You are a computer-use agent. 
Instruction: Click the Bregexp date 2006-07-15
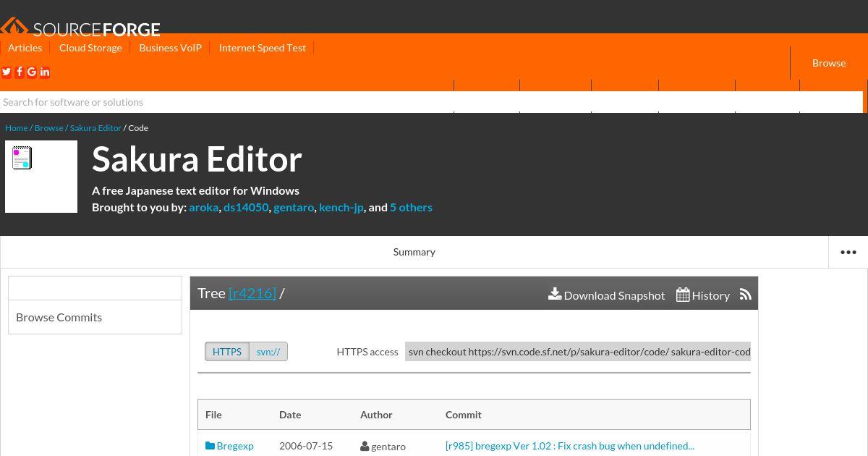click(306, 446)
